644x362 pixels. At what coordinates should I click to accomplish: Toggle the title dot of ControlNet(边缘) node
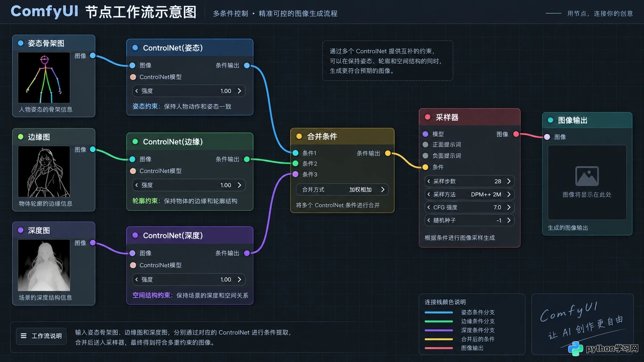point(135,142)
